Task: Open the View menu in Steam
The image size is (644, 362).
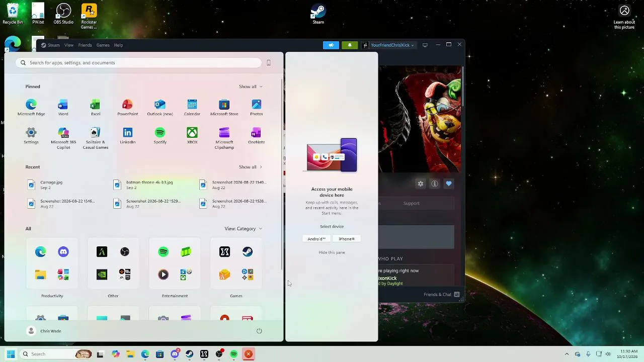Action: click(x=69, y=45)
